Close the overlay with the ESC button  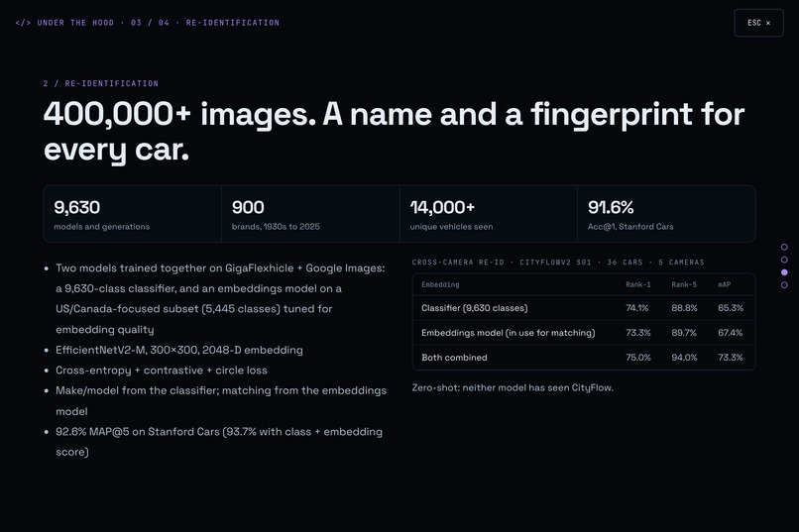coord(758,23)
